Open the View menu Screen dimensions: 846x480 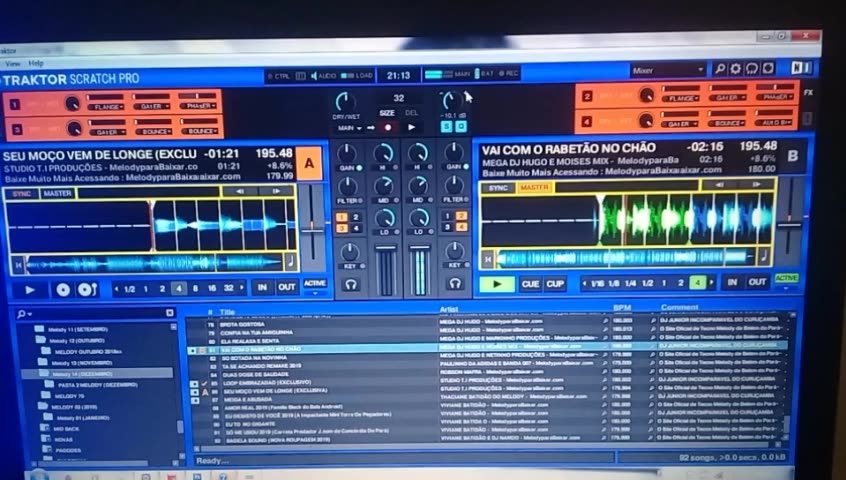tap(12, 64)
